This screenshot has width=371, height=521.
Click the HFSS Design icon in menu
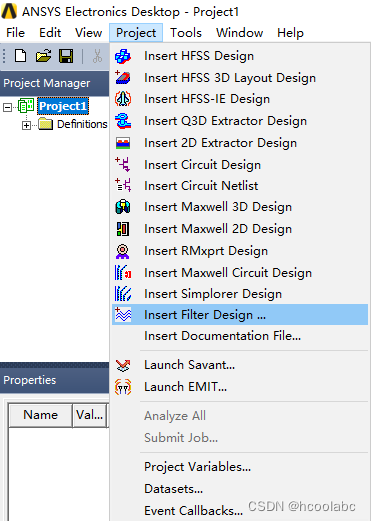click(x=123, y=56)
